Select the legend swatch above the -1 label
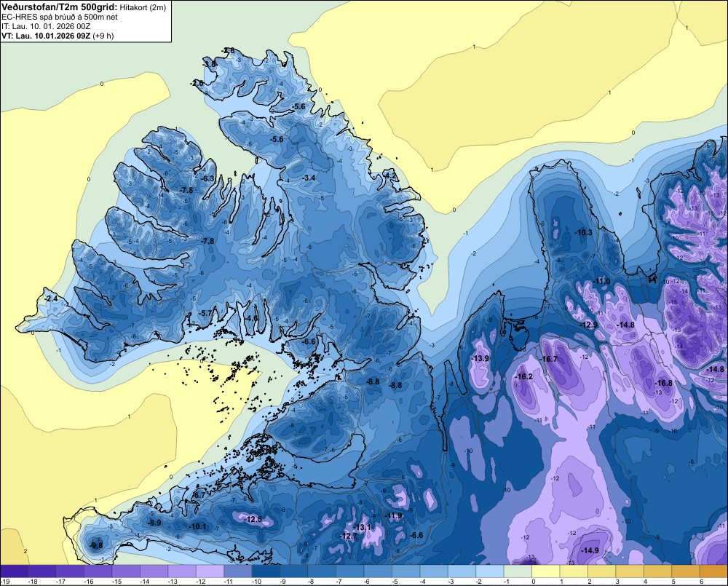The image size is (728, 586). (518, 571)
